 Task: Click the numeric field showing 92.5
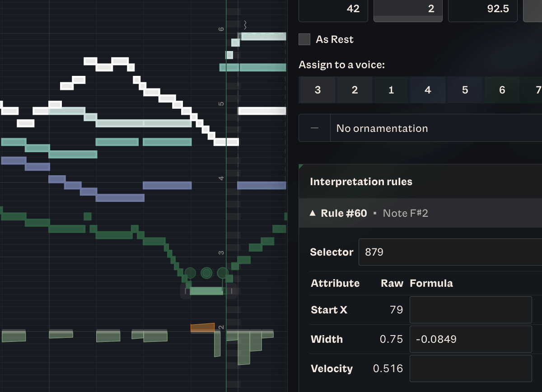(483, 9)
